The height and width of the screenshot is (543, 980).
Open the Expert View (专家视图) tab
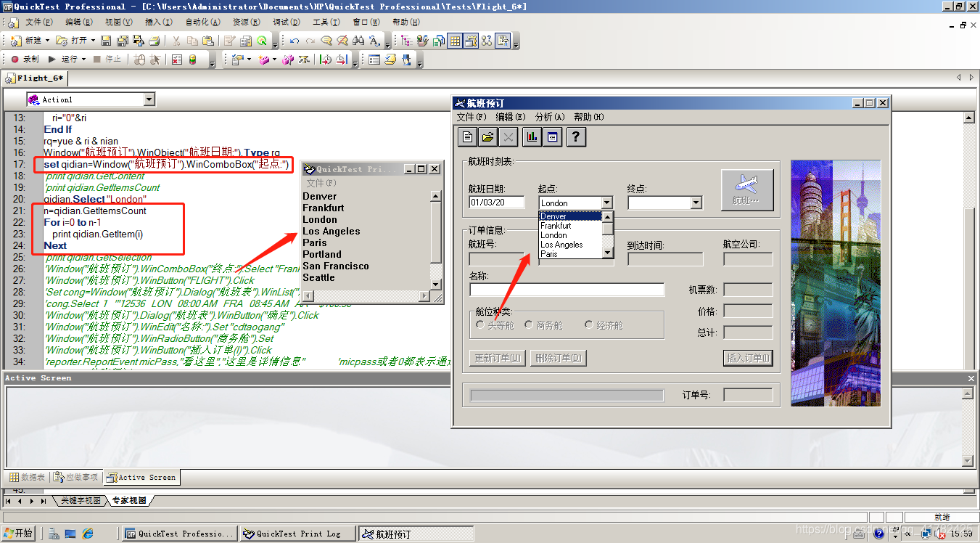[128, 501]
